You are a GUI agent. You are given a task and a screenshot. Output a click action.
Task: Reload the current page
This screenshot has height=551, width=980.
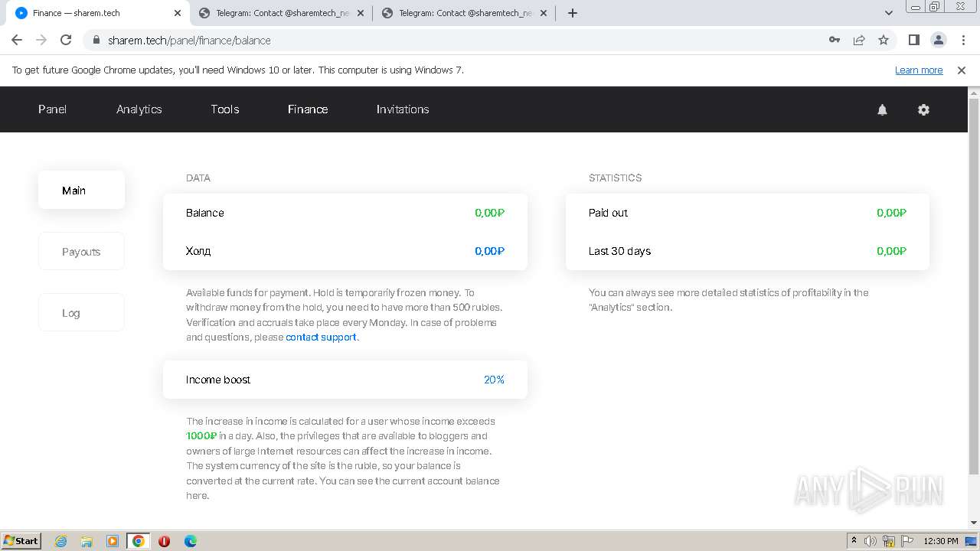(x=66, y=40)
